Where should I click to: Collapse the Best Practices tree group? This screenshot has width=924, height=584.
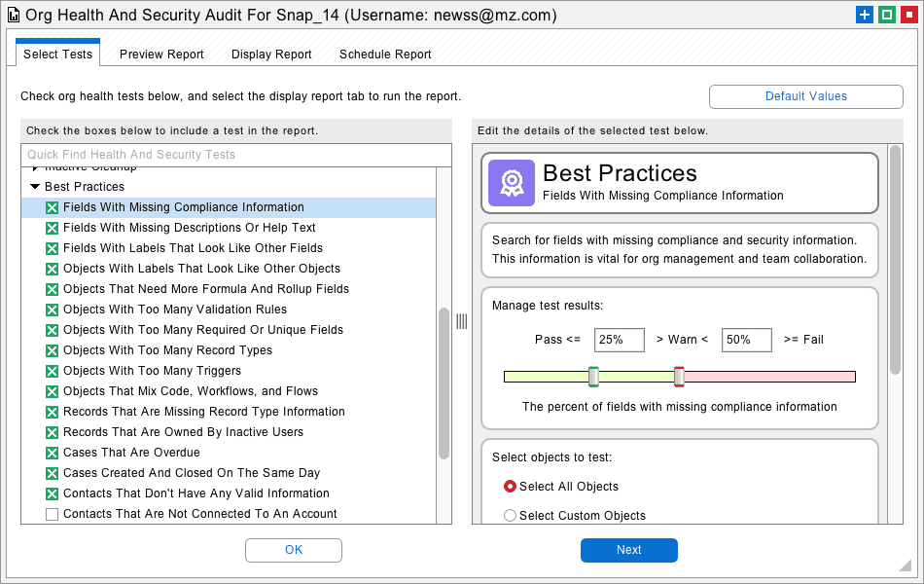click(x=35, y=187)
